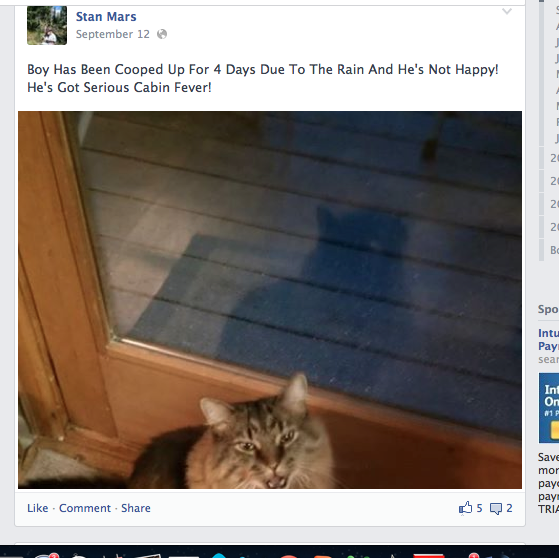
Task: Click the blue Intuit ad banner image
Action: [x=549, y=408]
